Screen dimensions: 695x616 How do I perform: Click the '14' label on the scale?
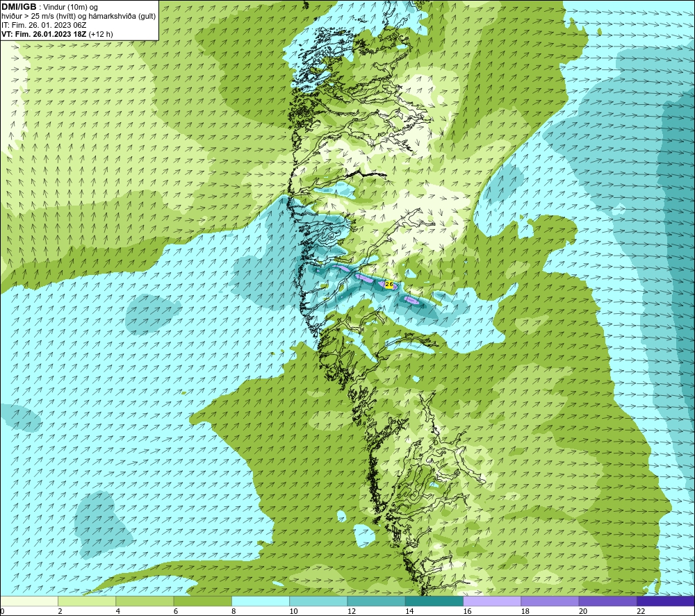pyautogui.click(x=409, y=611)
